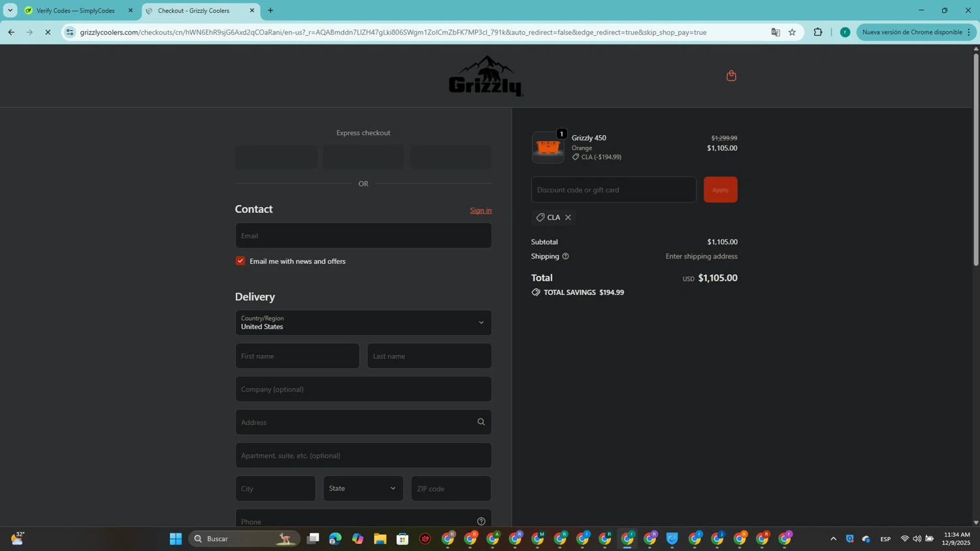
Task: Click the Buscar taskbar search box
Action: [244, 539]
